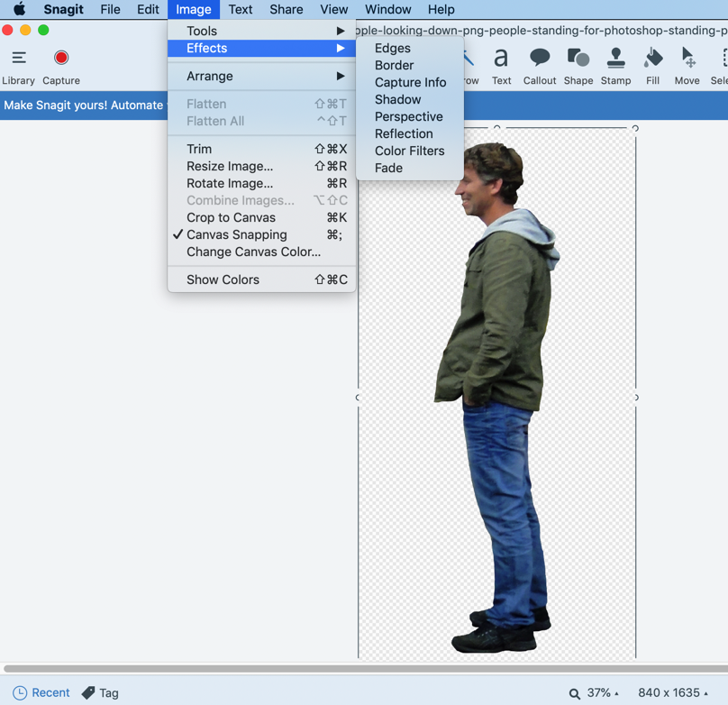Viewport: 728px width, 705px height.
Task: Click the Tag button
Action: (x=100, y=693)
